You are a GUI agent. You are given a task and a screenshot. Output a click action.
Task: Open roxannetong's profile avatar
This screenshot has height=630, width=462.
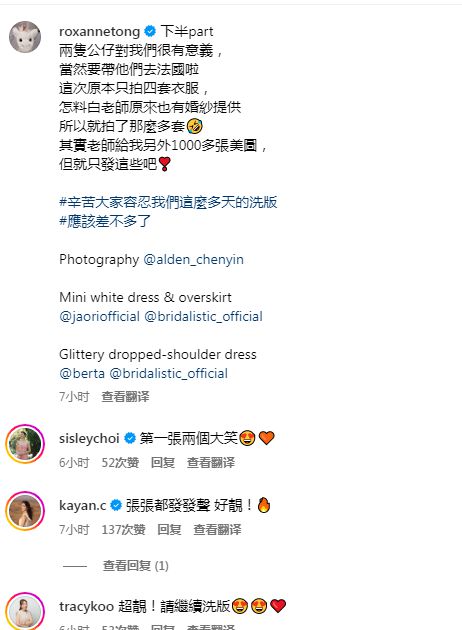coord(25,37)
